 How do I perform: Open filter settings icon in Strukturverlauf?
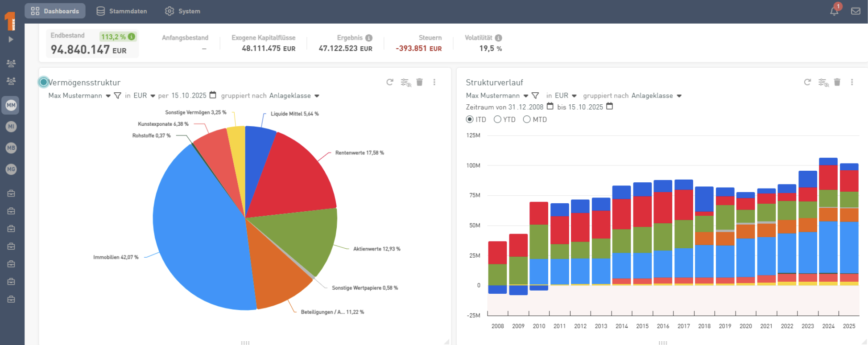coord(823,82)
